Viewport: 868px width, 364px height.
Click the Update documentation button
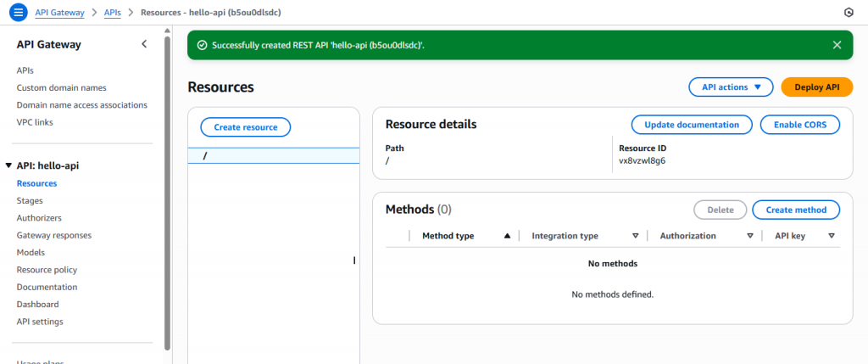coord(692,125)
